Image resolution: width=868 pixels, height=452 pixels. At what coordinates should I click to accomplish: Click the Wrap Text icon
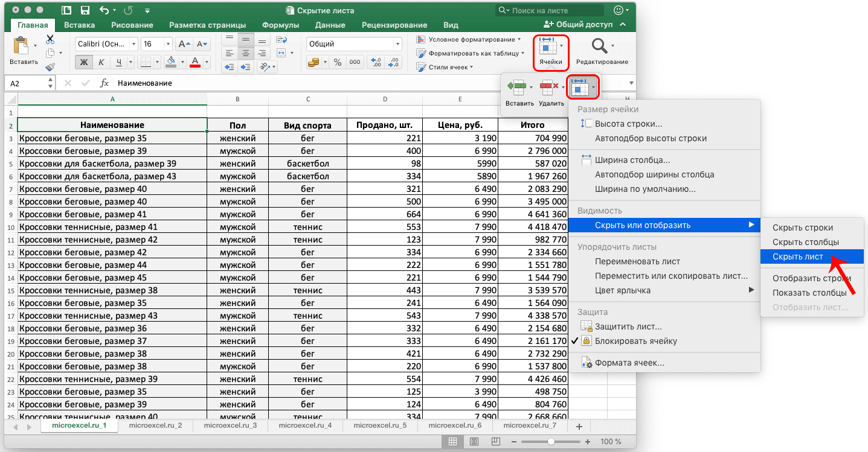point(281,39)
